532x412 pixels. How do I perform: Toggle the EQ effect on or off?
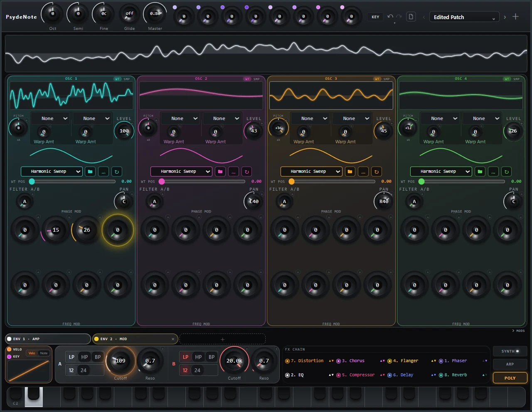[x=287, y=375]
